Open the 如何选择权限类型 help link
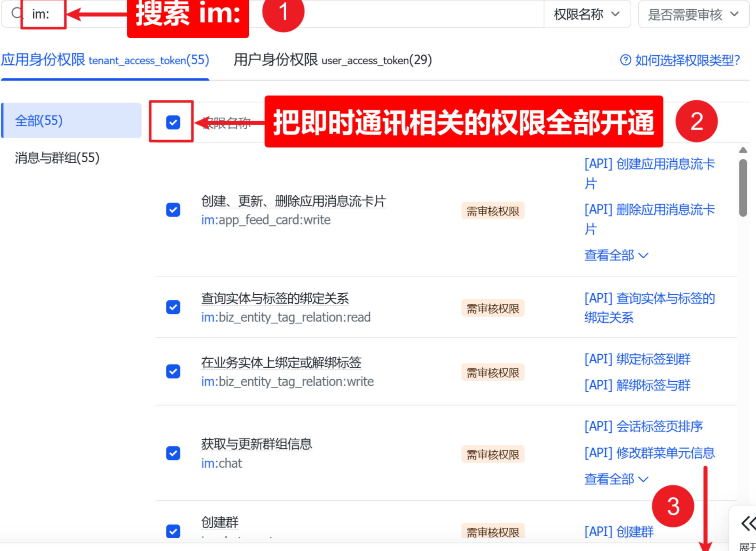 pyautogui.click(x=687, y=60)
